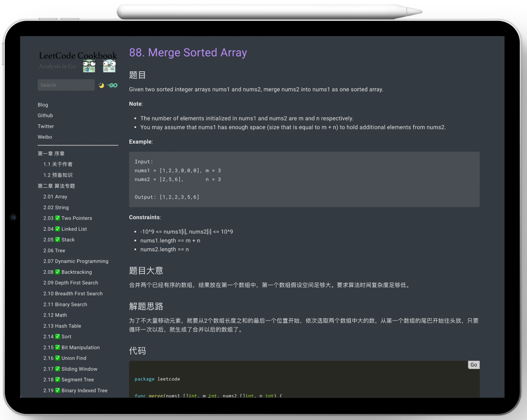Viewport: 527px width, 420px height.
Task: Click the checkmark icon beside 2.05 Stack
Action: (x=58, y=240)
